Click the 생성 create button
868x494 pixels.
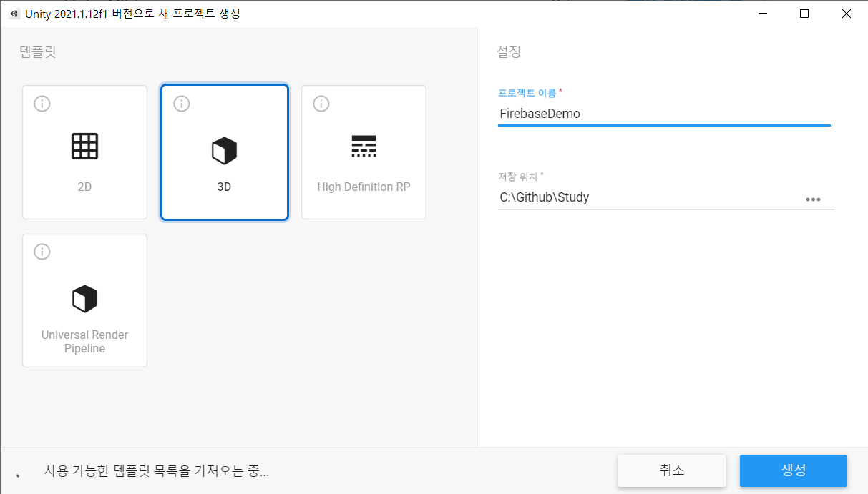point(794,470)
